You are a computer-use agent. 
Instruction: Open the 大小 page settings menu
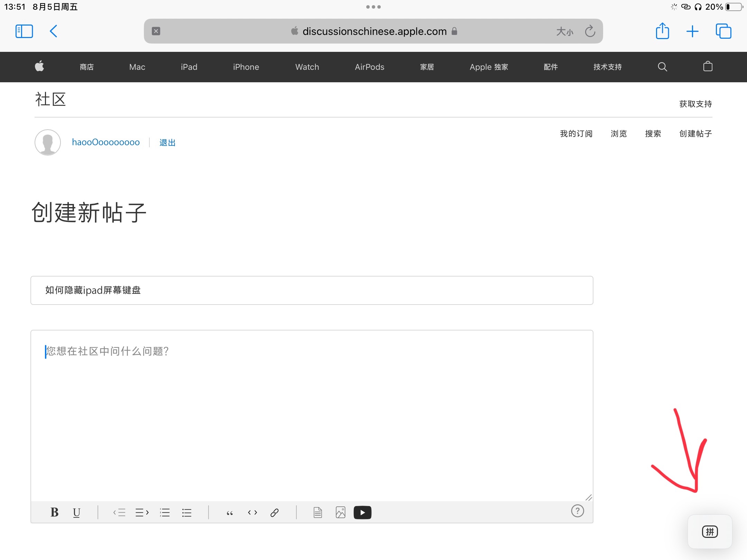coord(564,31)
